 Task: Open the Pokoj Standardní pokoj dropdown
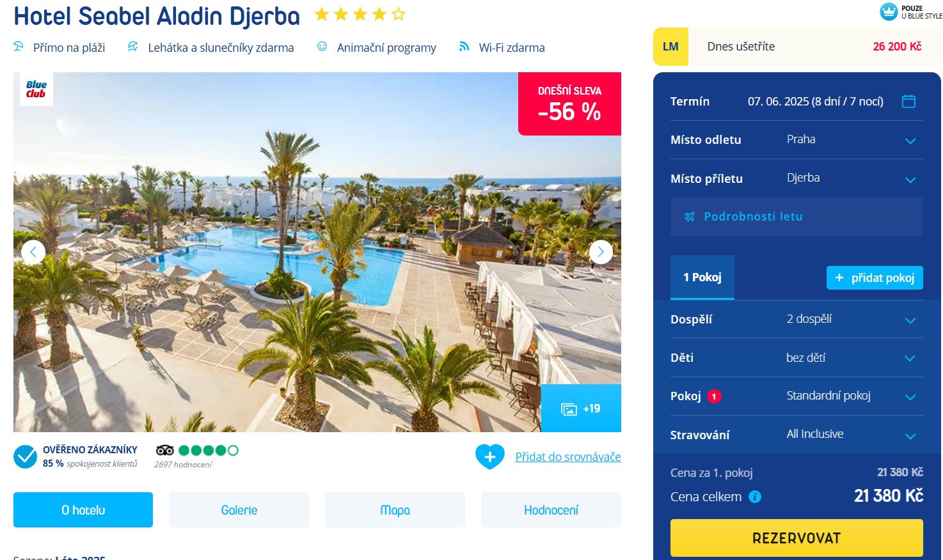tap(796, 396)
